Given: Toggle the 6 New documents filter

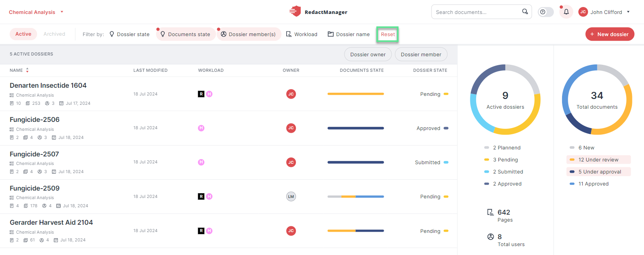Looking at the screenshot, I should pyautogui.click(x=582, y=147).
